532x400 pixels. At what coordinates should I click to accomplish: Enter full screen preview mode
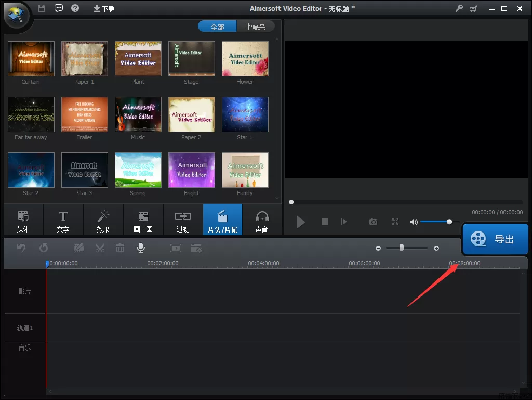point(395,222)
